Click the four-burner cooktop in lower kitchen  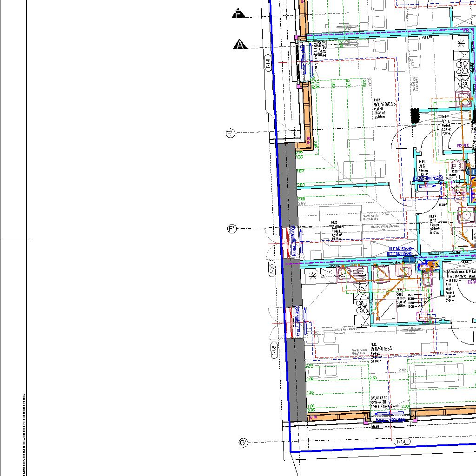click(361, 299)
